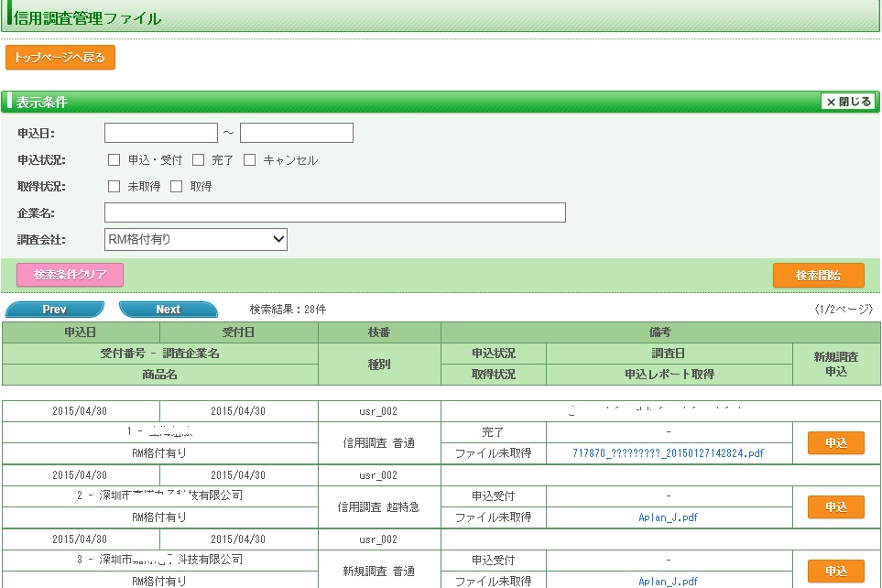The height and width of the screenshot is (588, 882).
Task: Click 申込 button for second record
Action: (x=835, y=507)
